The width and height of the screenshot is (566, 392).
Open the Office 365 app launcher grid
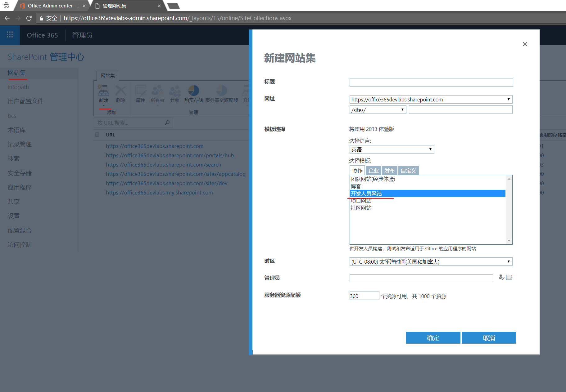point(10,35)
